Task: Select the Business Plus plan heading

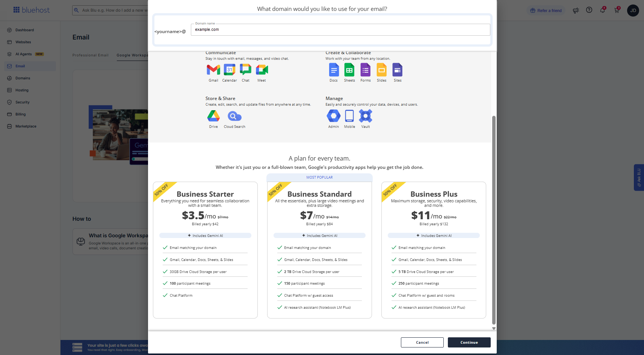Action: point(434,194)
